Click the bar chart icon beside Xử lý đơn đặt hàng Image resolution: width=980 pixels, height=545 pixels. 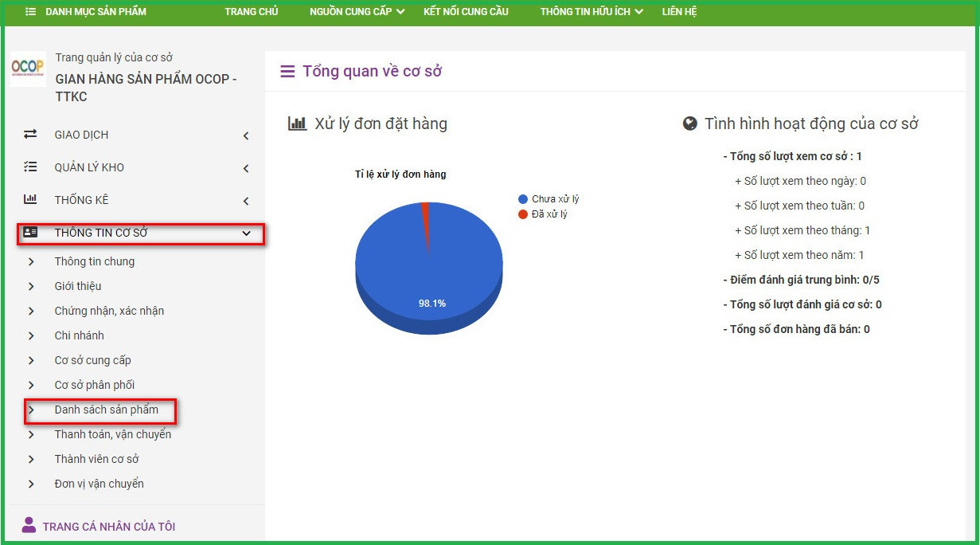[297, 124]
